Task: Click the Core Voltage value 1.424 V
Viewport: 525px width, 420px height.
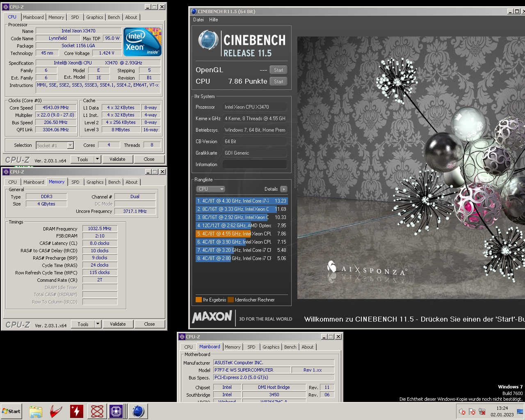Action: click(x=107, y=53)
